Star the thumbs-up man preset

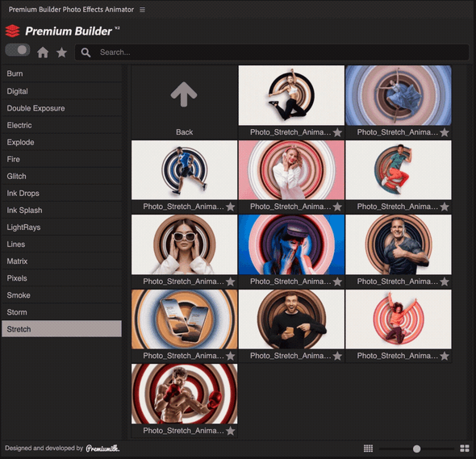(445, 282)
